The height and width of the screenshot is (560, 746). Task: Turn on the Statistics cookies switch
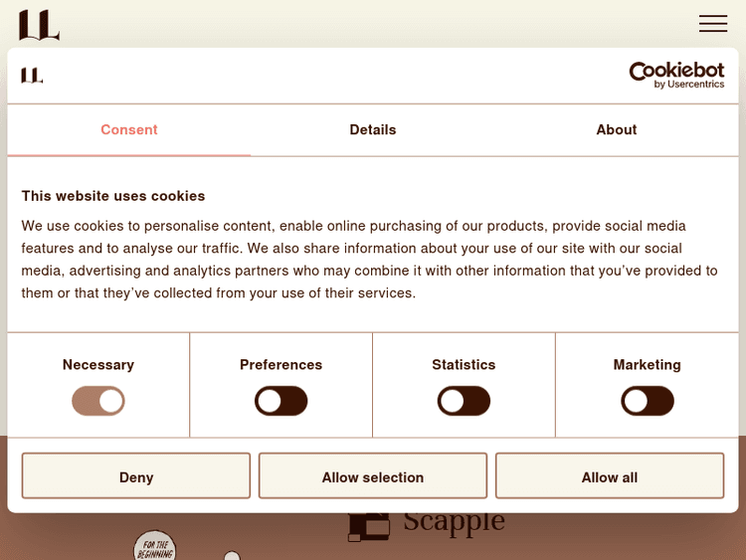click(464, 401)
